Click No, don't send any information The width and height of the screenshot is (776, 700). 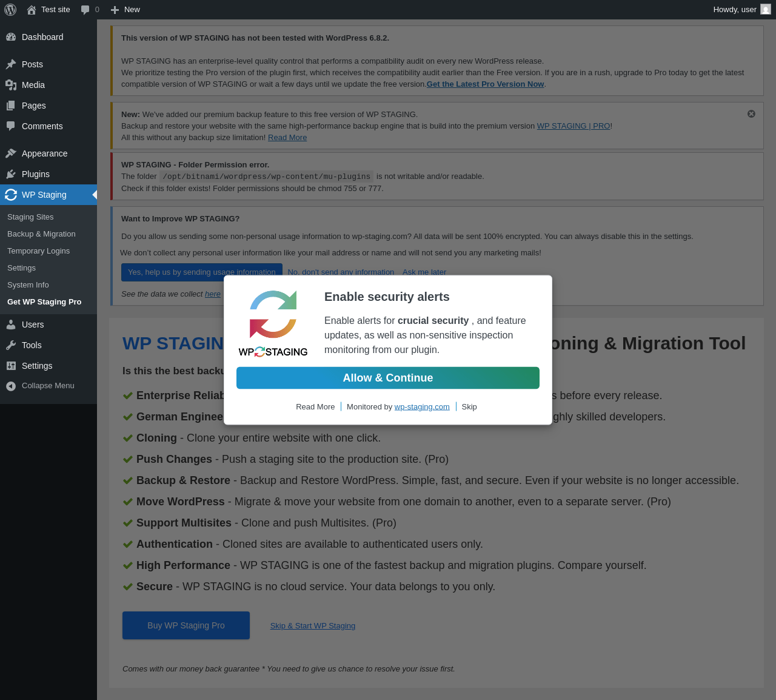coord(341,272)
